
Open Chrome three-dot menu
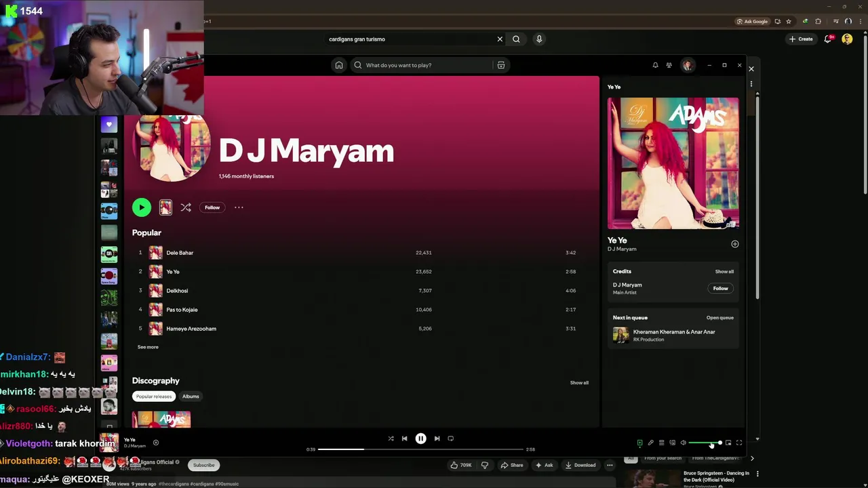coord(860,22)
